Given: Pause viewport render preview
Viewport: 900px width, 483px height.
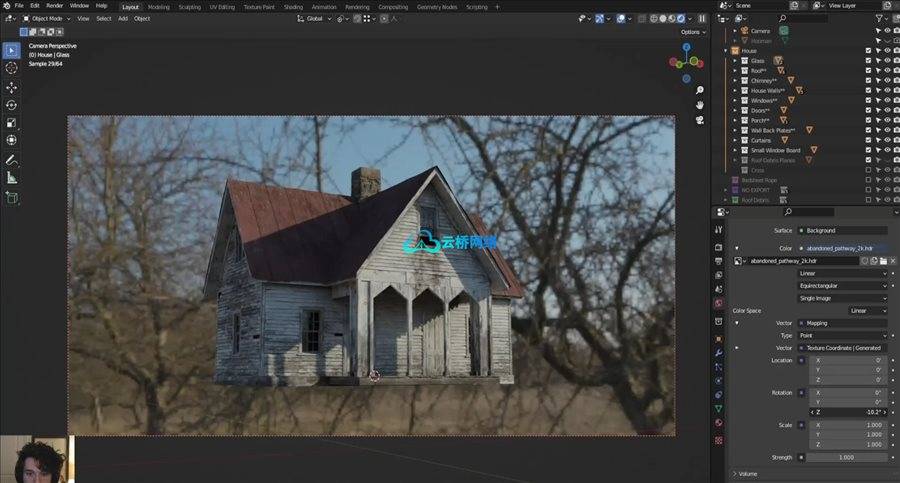Looking at the screenshot, I should point(701,18).
